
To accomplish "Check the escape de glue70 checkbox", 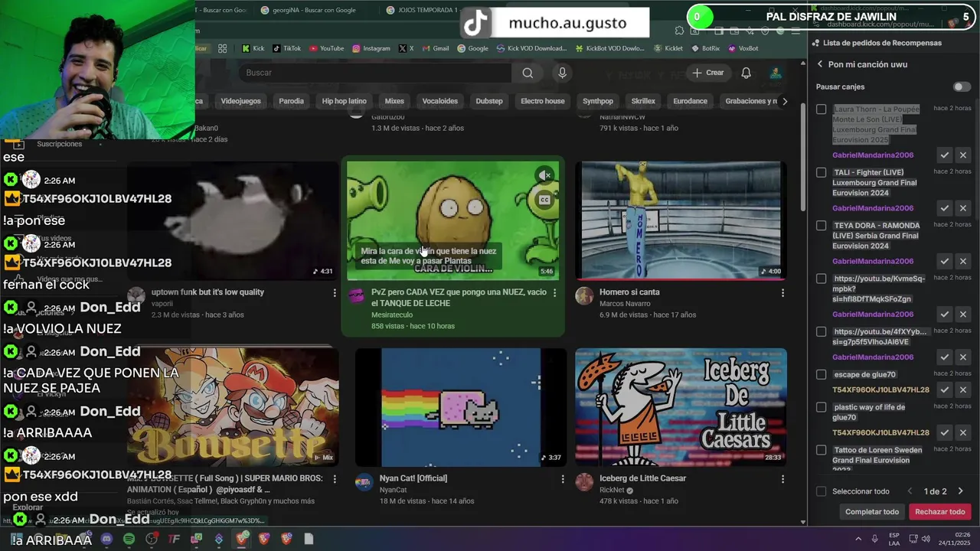I will click(x=821, y=374).
